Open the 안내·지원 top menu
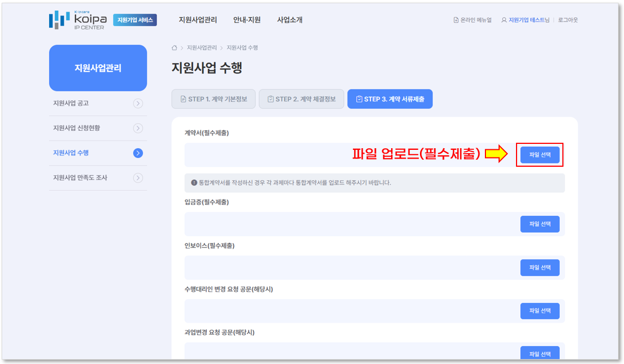The height and width of the screenshot is (364, 624). click(x=247, y=20)
